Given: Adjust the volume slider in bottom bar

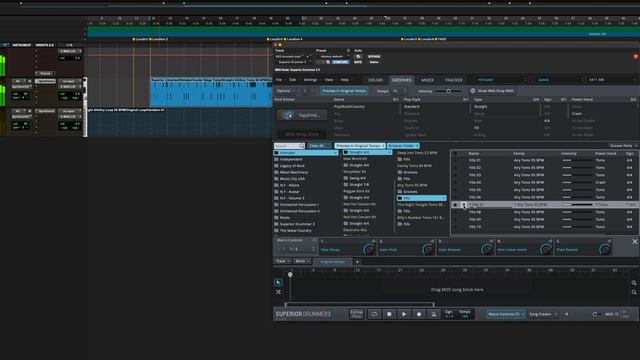Looking at the screenshot, I should (x=595, y=314).
